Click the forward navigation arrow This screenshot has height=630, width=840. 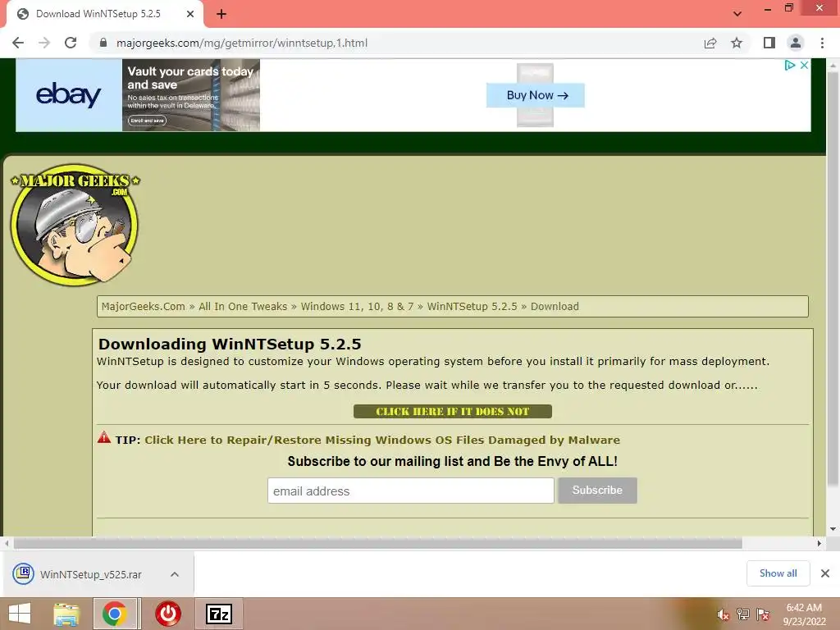[44, 43]
